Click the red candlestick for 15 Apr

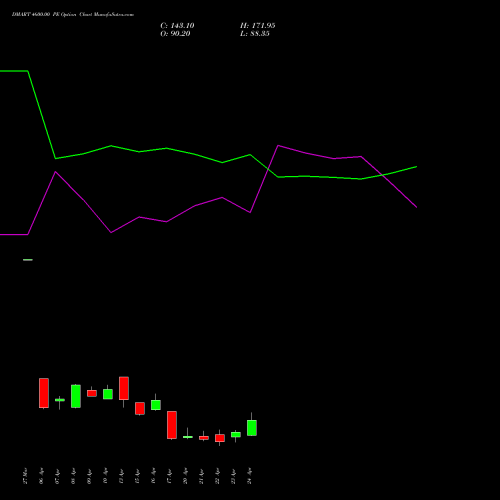140,408
